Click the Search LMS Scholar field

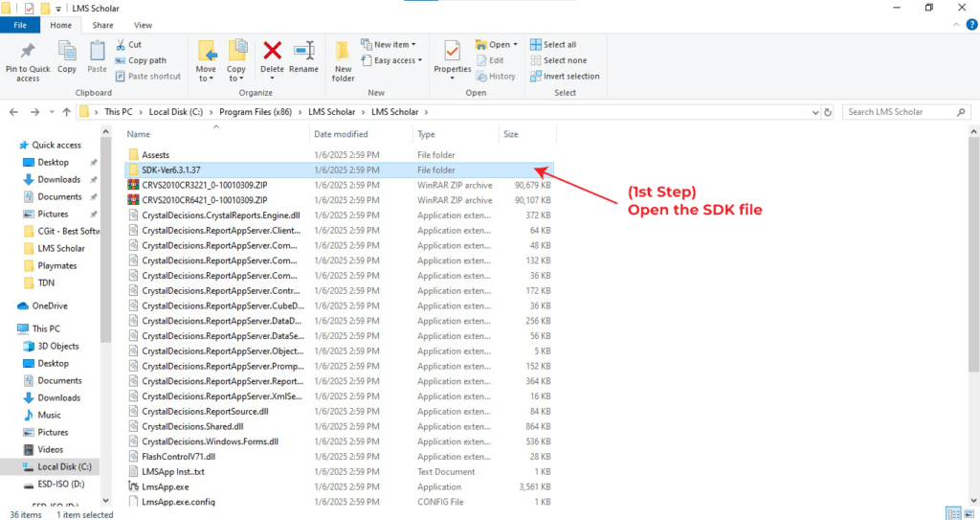click(x=907, y=112)
